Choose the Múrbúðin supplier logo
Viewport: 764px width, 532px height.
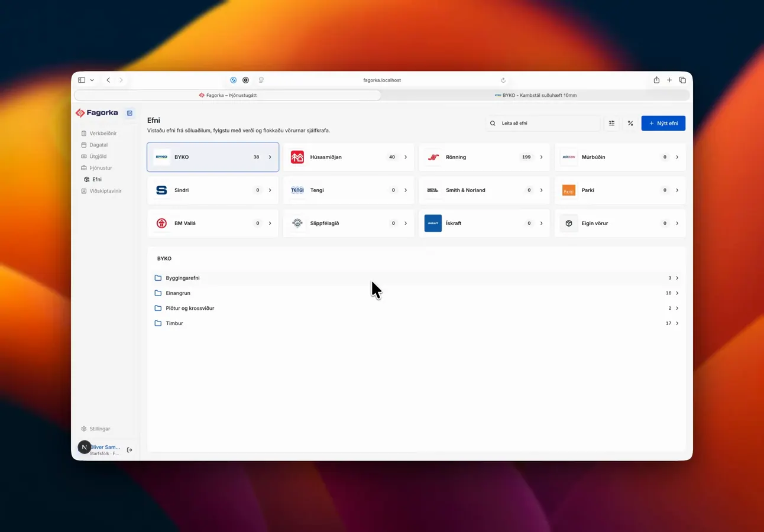click(569, 157)
